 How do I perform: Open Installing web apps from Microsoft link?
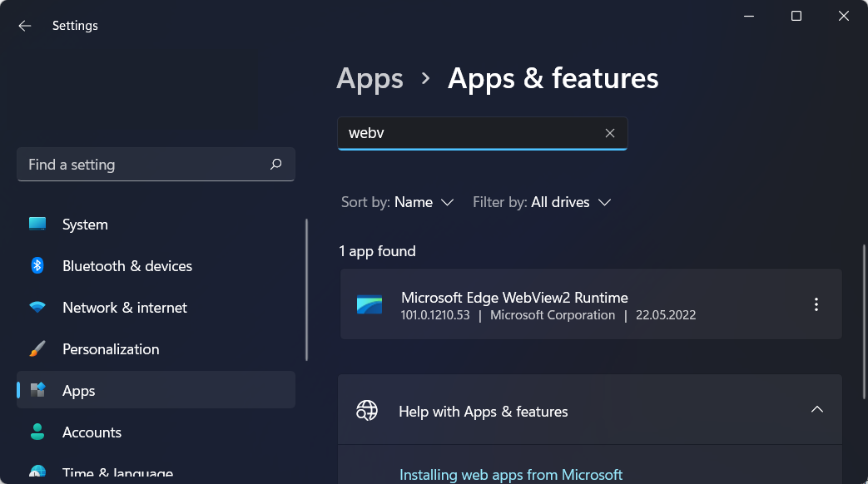[511, 475]
